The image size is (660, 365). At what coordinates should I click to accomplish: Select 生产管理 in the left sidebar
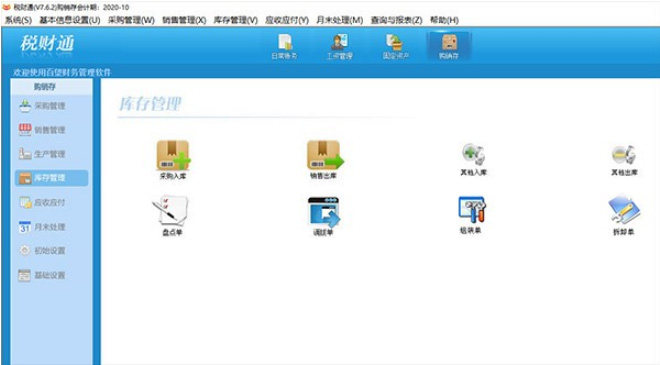pos(43,154)
